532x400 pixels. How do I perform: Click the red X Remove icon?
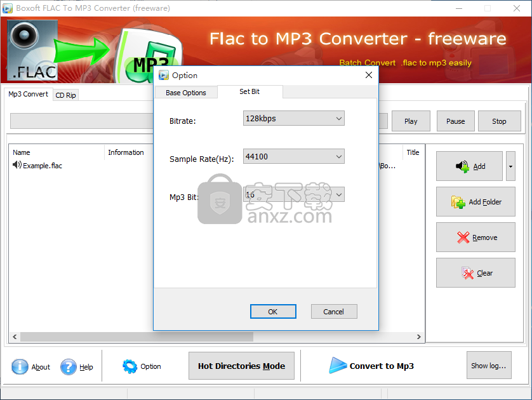[463, 237]
